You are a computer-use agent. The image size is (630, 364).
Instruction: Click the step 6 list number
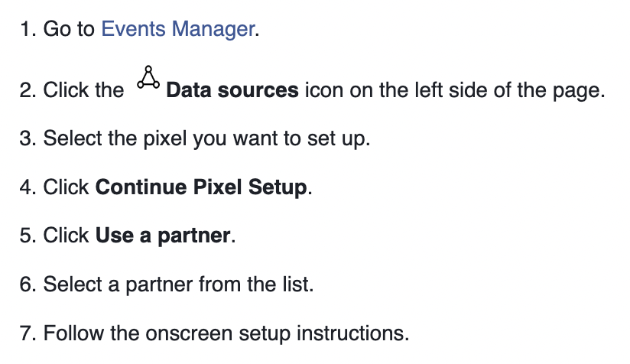(28, 284)
